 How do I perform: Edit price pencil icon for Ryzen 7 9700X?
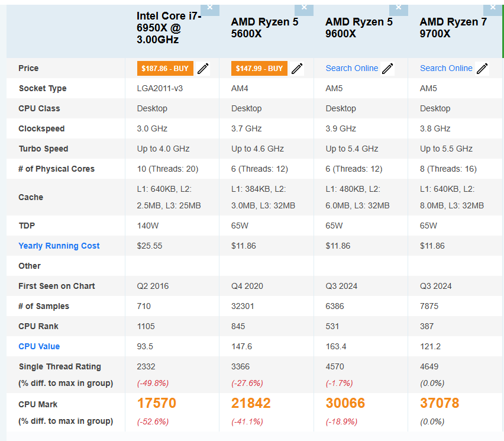(482, 69)
